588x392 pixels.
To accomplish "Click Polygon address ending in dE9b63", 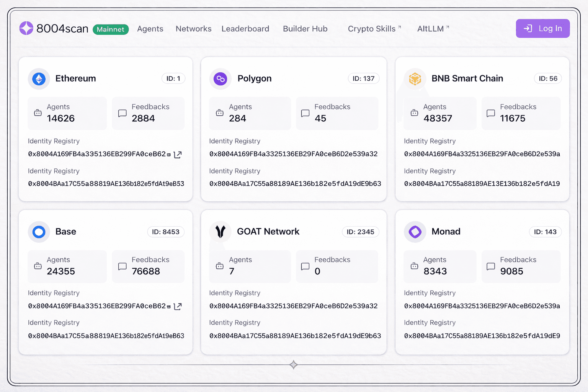I will tap(295, 184).
